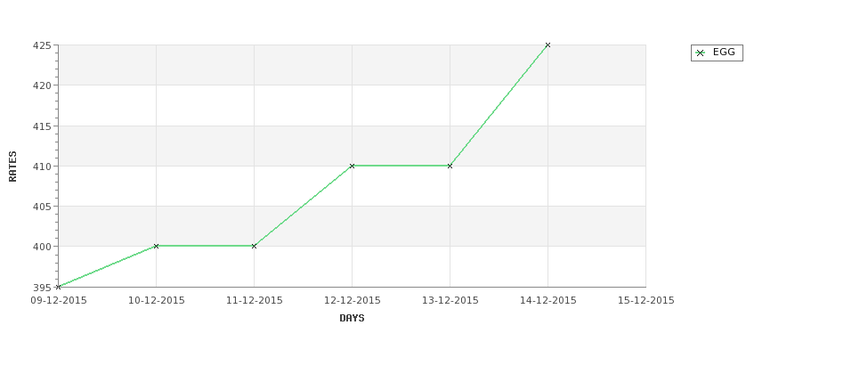Select the 13-12-2015 data point marker

450,166
